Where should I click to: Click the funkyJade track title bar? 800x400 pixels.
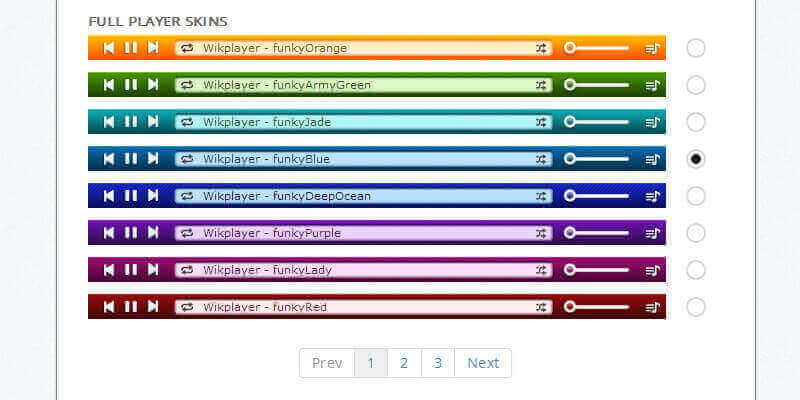[363, 122]
